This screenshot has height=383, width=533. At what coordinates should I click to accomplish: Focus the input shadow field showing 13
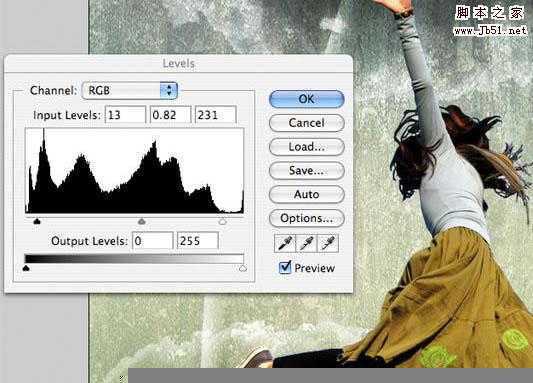pos(125,115)
